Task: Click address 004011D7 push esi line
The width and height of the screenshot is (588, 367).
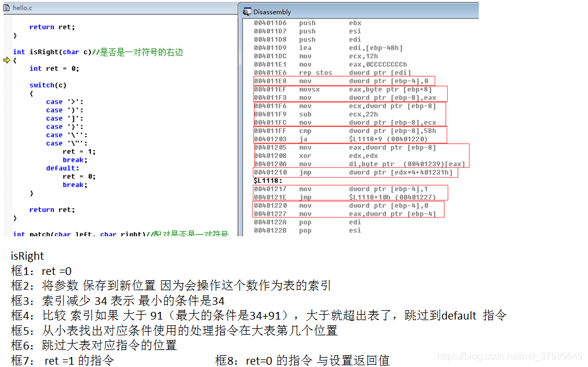Action: 307,31
